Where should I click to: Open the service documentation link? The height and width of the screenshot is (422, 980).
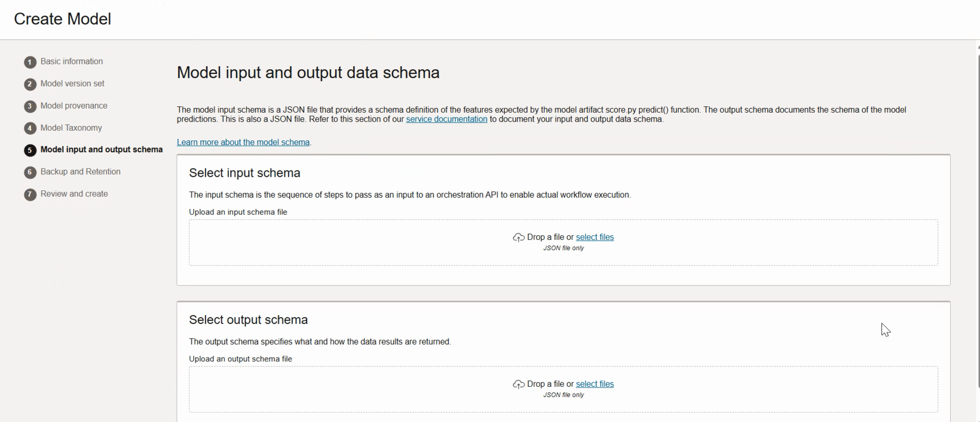(x=446, y=119)
